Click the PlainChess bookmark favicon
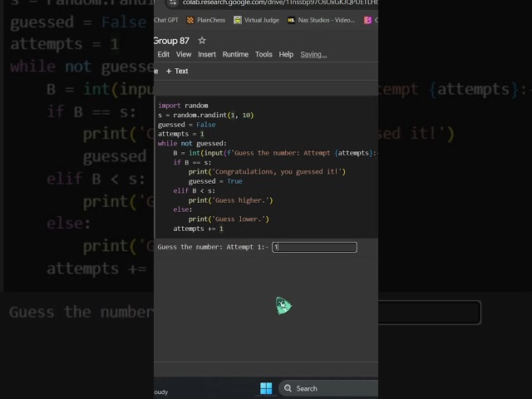The width and height of the screenshot is (532, 399). [x=190, y=20]
